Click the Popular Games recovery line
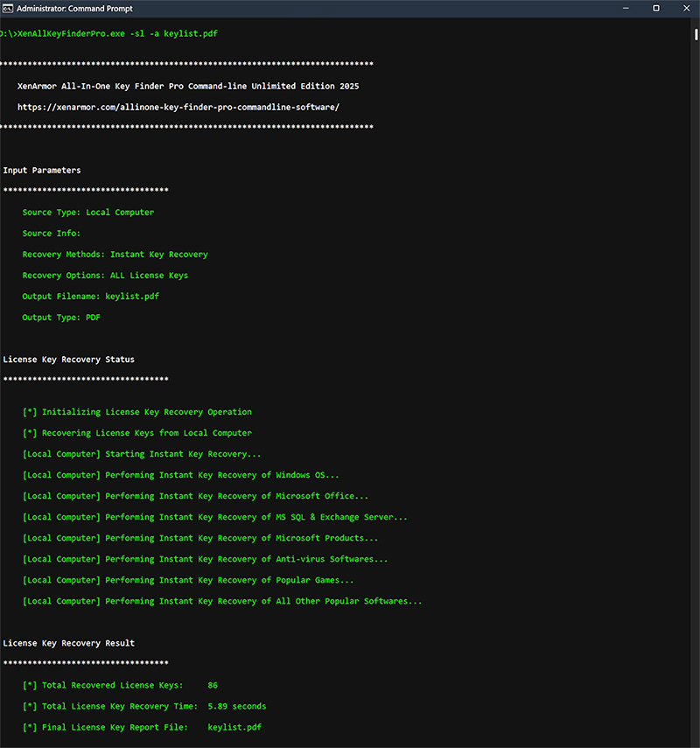Image resolution: width=700 pixels, height=748 pixels. point(187,580)
